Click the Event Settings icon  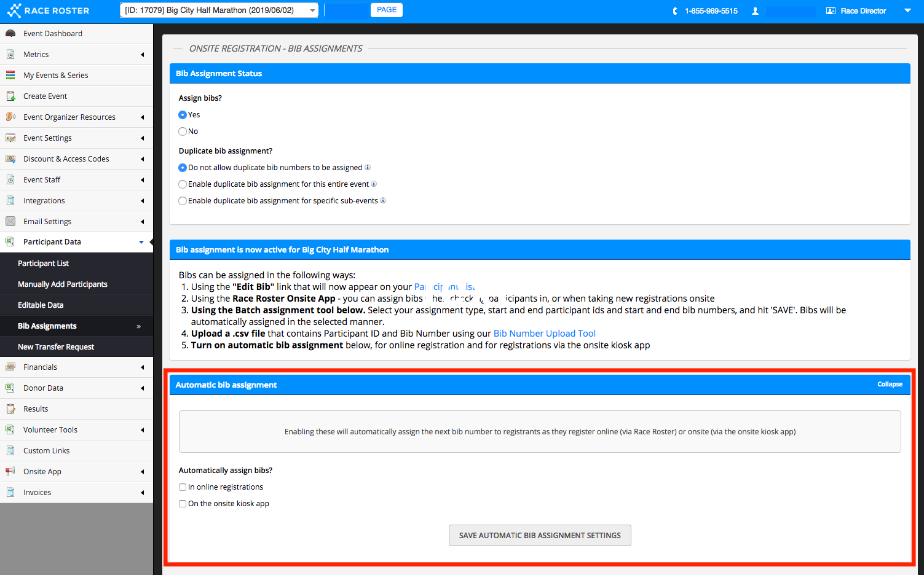[10, 138]
